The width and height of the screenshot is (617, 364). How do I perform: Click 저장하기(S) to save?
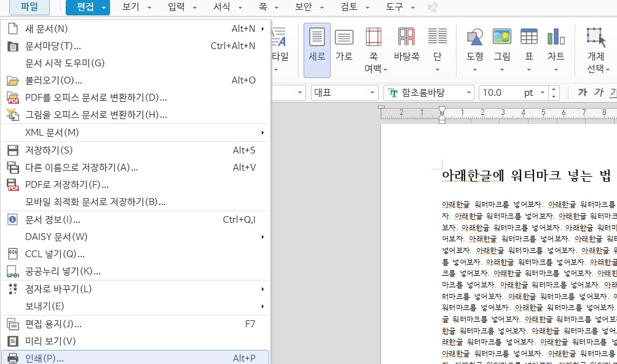pos(135,150)
